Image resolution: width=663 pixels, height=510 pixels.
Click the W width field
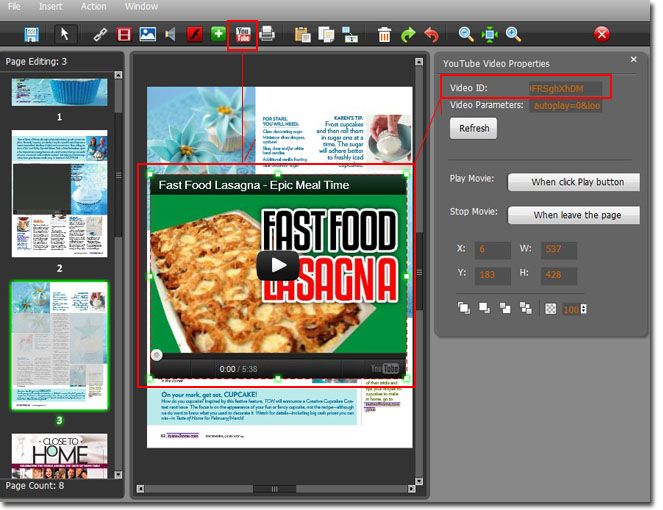pos(559,250)
